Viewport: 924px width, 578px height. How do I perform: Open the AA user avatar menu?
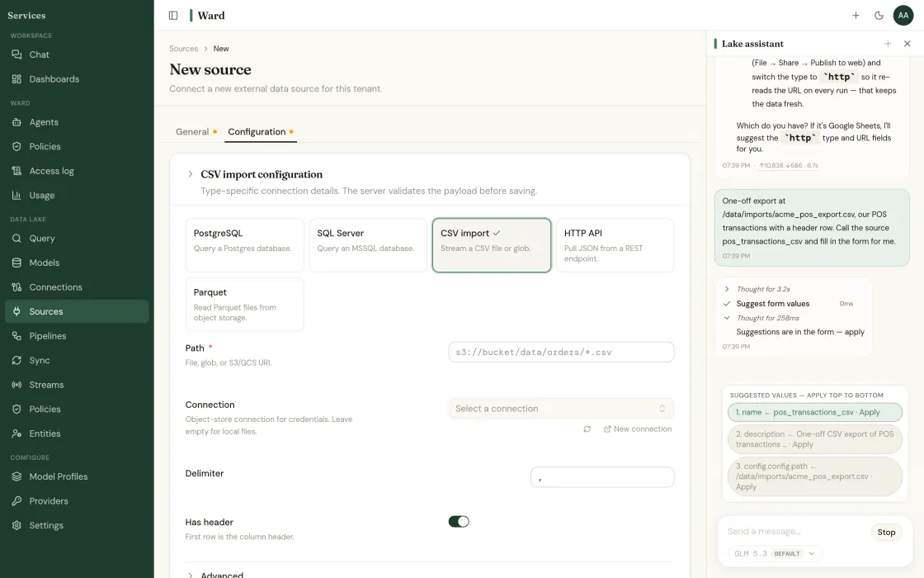(x=903, y=16)
